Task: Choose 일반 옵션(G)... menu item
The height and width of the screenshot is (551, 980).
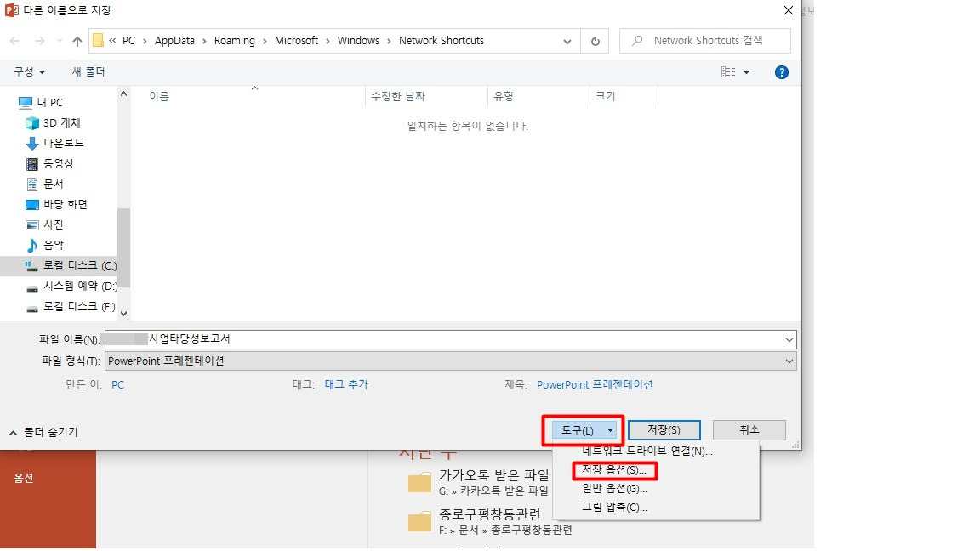Action: [614, 489]
